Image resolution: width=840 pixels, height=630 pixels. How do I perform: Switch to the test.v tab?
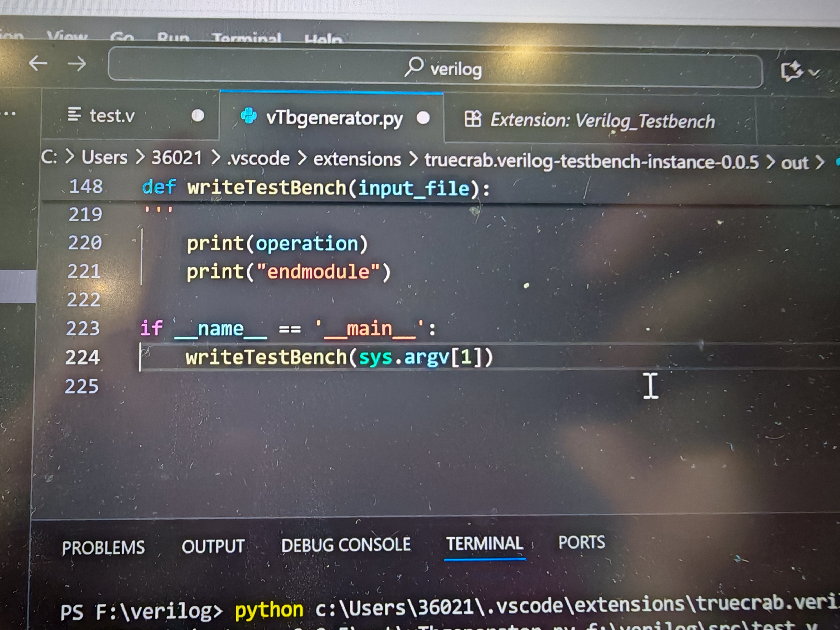click(112, 115)
